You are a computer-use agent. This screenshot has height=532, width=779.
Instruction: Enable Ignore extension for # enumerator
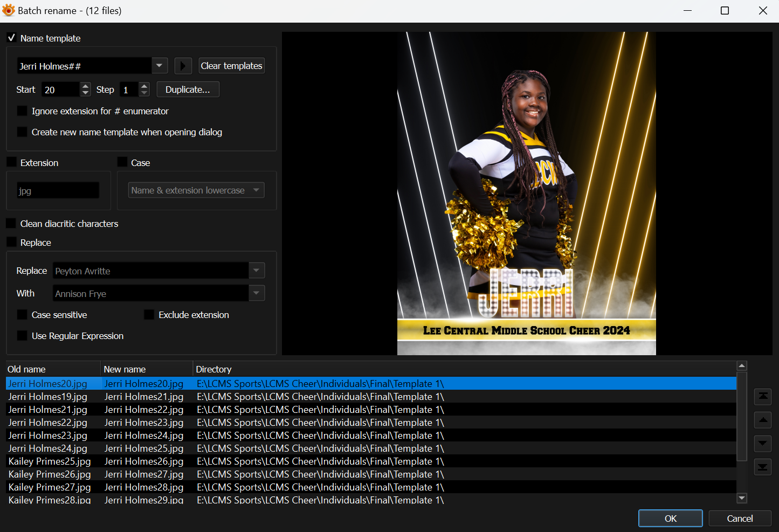click(x=22, y=111)
